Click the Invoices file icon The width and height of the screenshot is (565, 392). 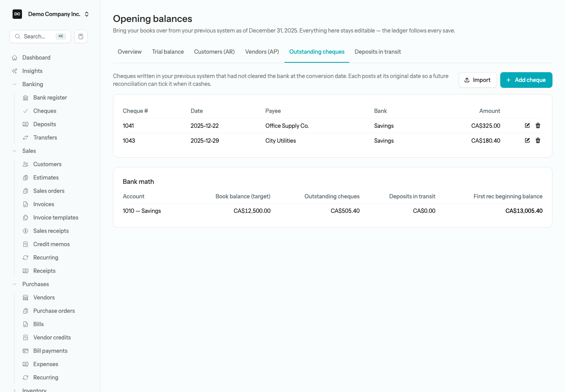click(x=26, y=204)
